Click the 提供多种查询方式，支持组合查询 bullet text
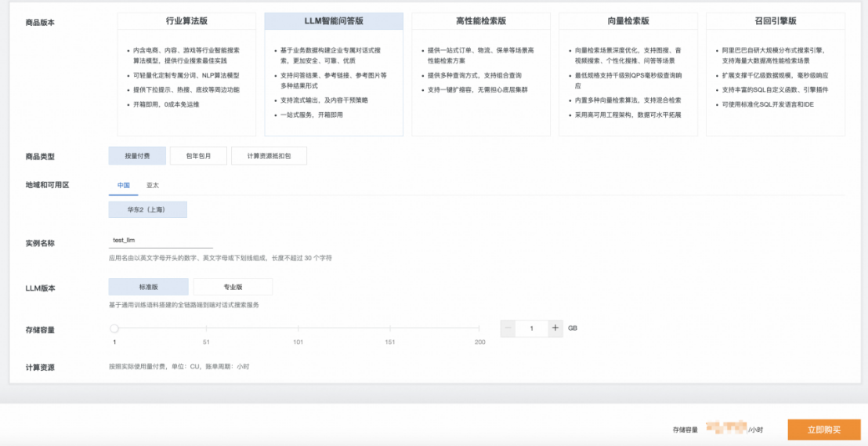The width and height of the screenshot is (868, 446). [x=475, y=75]
